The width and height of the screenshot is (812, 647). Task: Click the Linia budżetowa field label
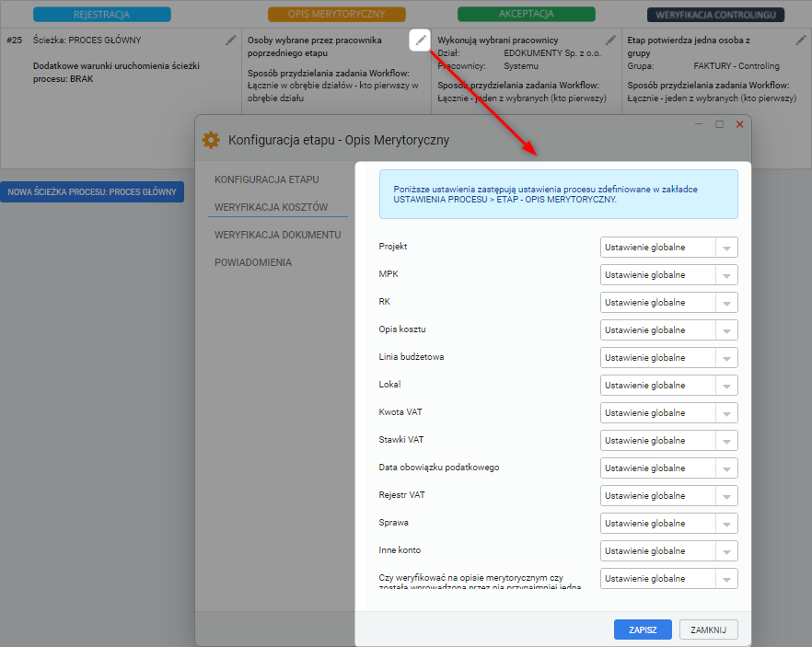412,356
